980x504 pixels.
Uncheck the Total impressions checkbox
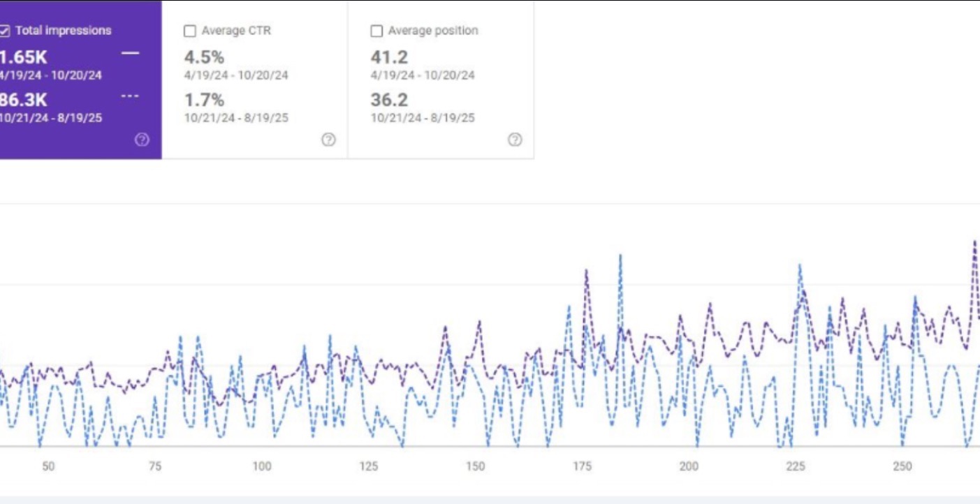pyautogui.click(x=5, y=31)
